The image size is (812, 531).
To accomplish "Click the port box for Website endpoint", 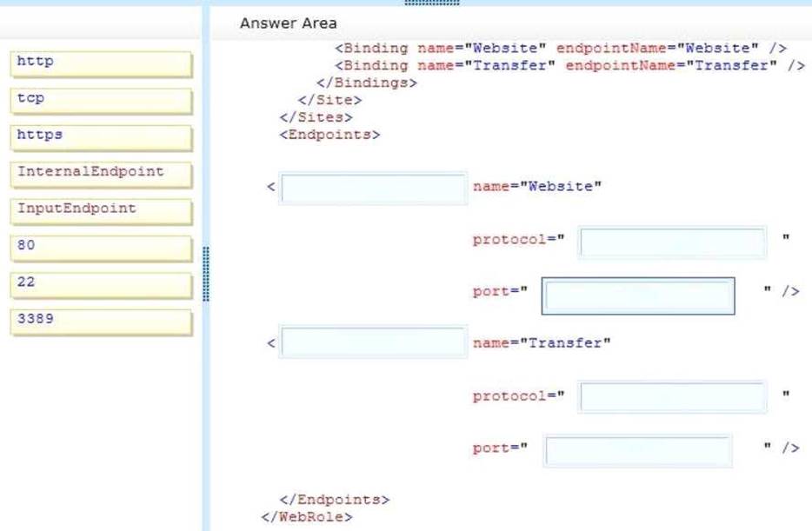I will coord(638,295).
